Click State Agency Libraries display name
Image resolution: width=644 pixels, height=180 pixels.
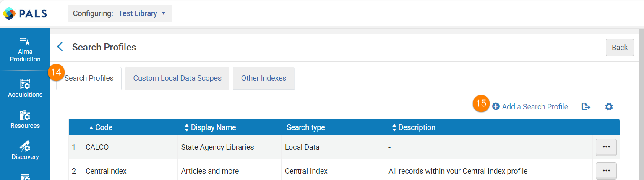[x=217, y=147]
